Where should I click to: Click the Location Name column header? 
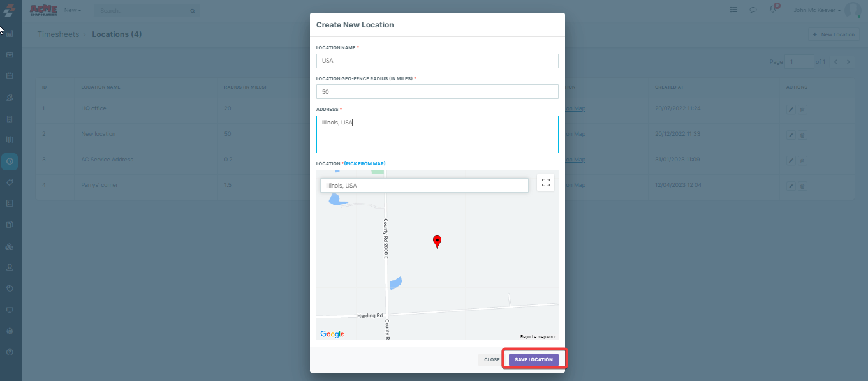click(101, 87)
